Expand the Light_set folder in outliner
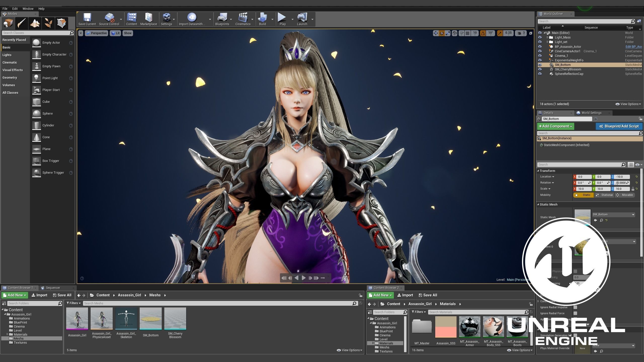The width and height of the screenshot is (644, 362). coord(547,42)
